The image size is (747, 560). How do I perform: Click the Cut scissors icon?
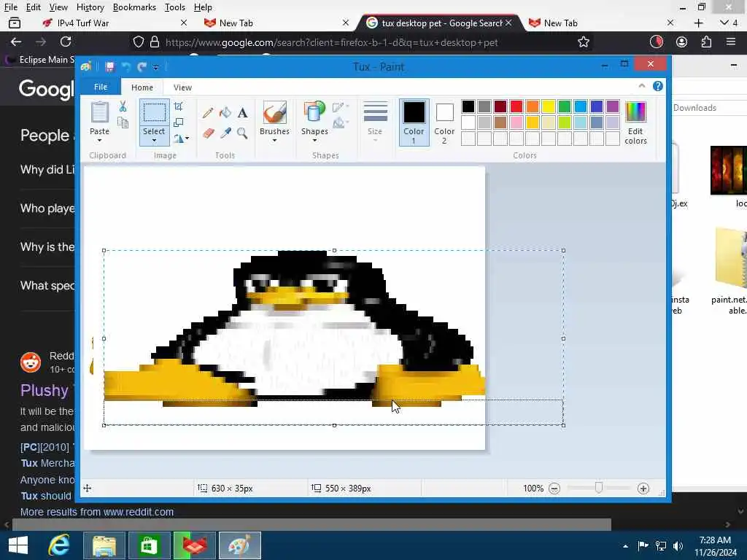[x=123, y=106]
